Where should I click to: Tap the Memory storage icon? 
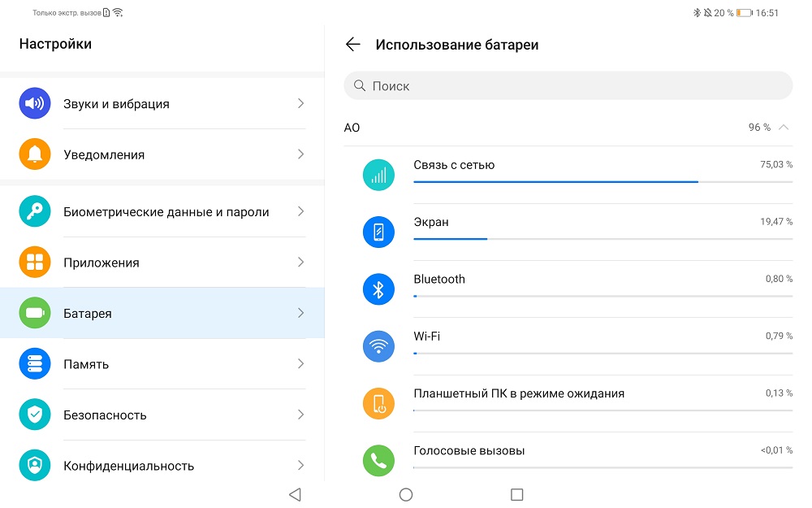(x=35, y=363)
